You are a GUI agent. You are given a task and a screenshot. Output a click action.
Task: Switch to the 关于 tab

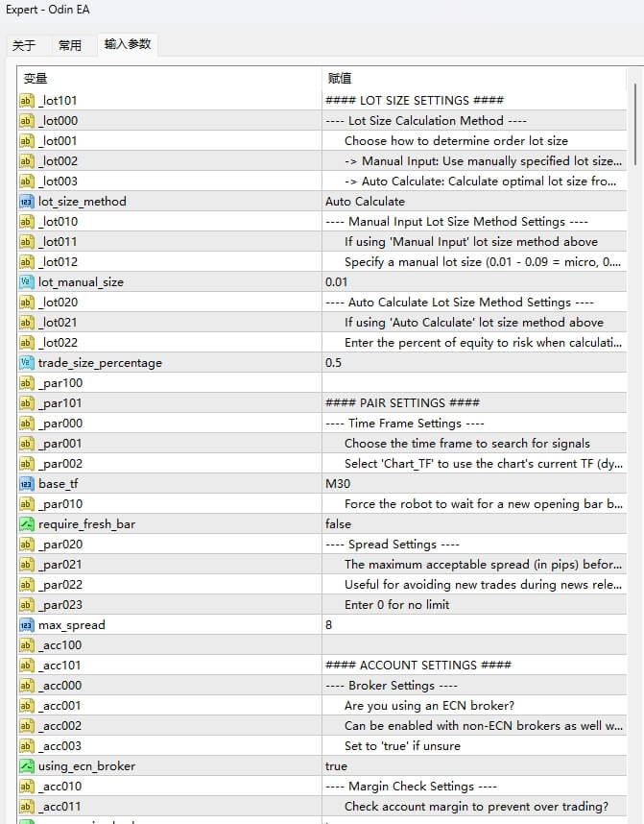click(x=24, y=45)
